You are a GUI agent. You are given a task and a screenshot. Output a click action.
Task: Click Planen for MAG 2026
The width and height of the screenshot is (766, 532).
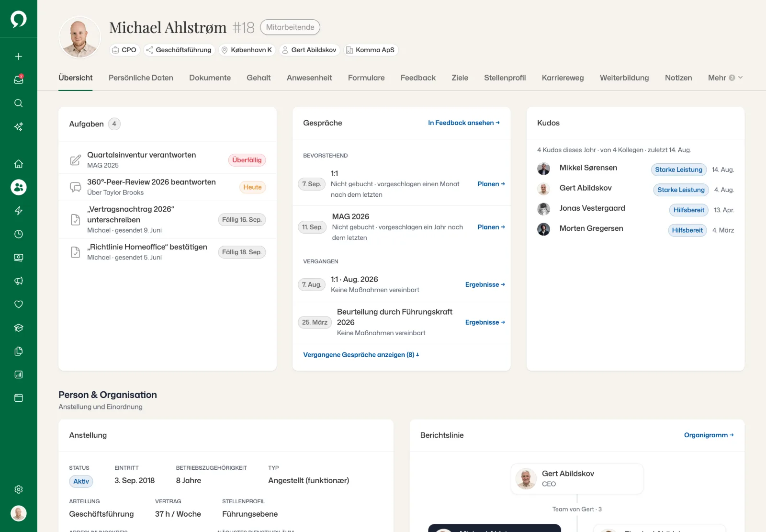[x=491, y=227]
